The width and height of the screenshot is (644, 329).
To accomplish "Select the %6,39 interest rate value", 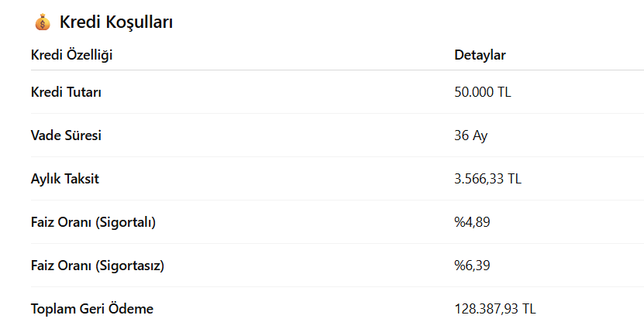I will click(x=472, y=266).
